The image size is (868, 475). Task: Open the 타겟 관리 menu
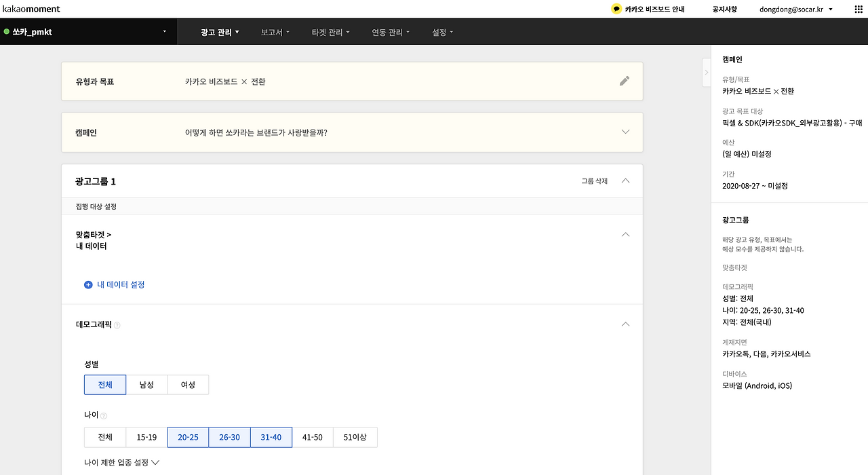330,31
